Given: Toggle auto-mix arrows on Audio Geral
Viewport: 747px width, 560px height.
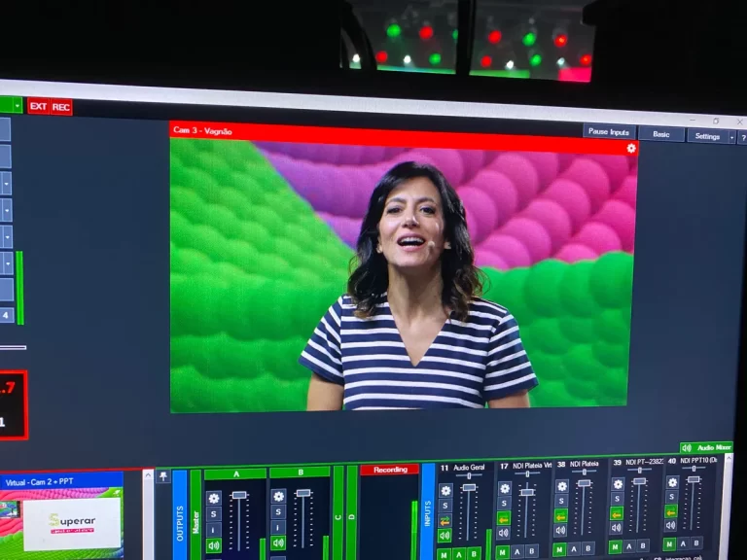Looking at the screenshot, I should (x=445, y=520).
